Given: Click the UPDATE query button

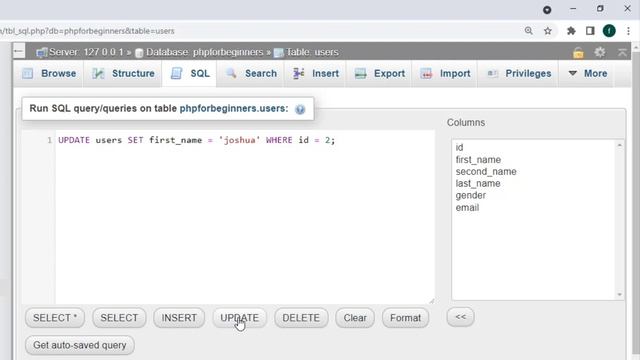Looking at the screenshot, I should [x=240, y=318].
